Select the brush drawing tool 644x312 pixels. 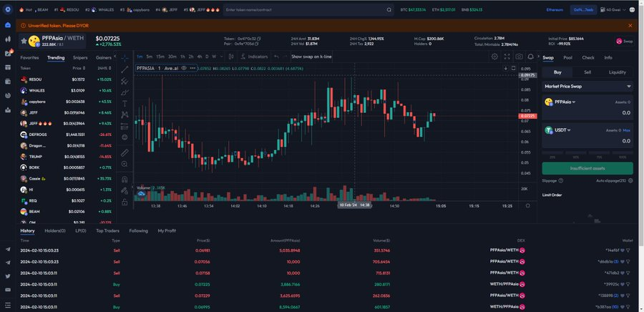click(125, 92)
